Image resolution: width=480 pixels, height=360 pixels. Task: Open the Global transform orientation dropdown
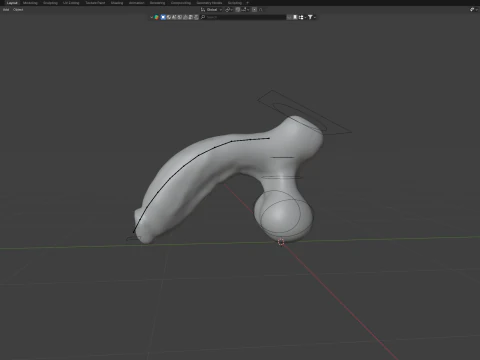tap(211, 10)
